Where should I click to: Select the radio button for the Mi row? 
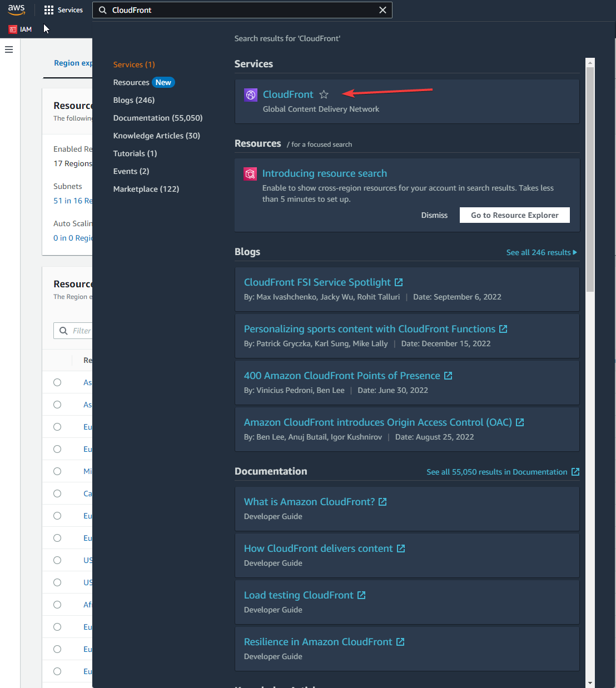pyautogui.click(x=57, y=471)
